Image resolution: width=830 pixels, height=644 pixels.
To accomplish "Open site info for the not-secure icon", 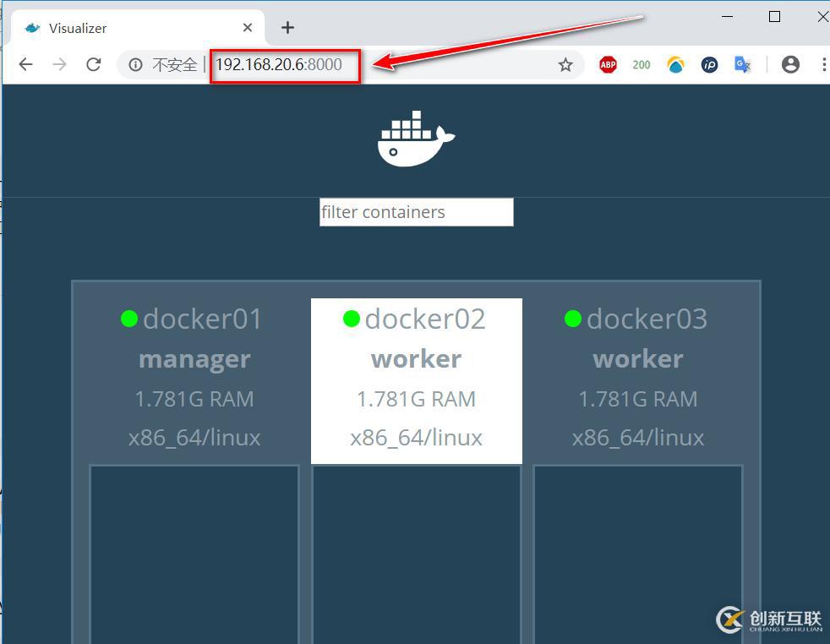I will pos(135,64).
